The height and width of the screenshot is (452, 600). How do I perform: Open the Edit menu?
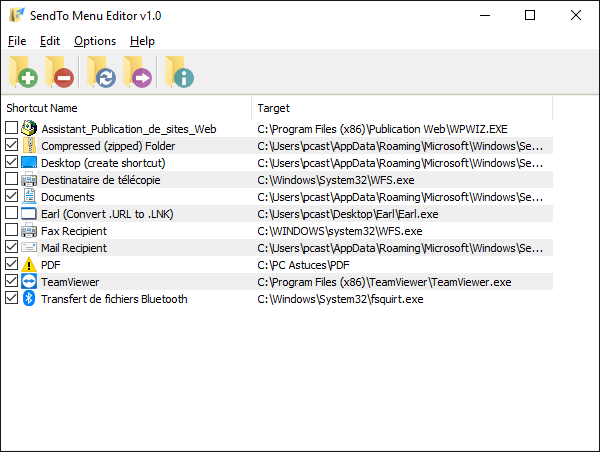coord(50,41)
